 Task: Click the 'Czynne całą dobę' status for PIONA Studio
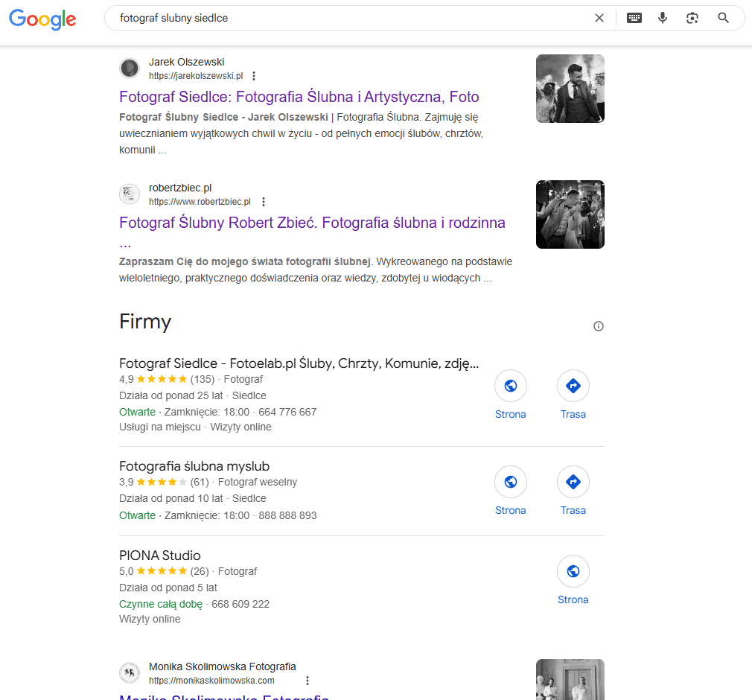tap(161, 604)
